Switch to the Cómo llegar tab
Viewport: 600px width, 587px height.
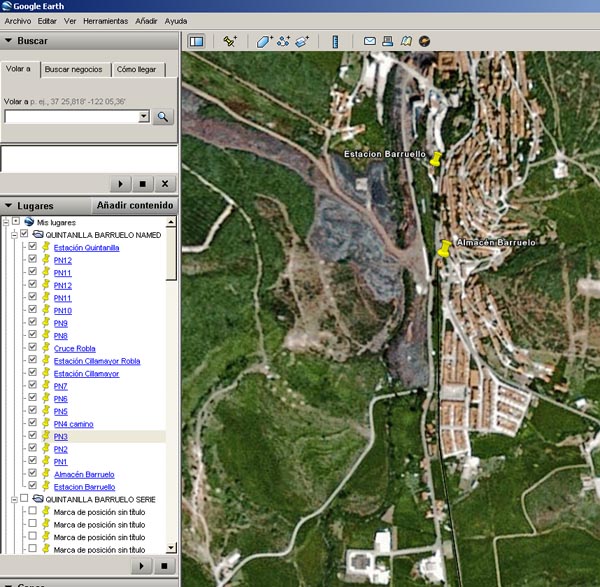point(137,70)
